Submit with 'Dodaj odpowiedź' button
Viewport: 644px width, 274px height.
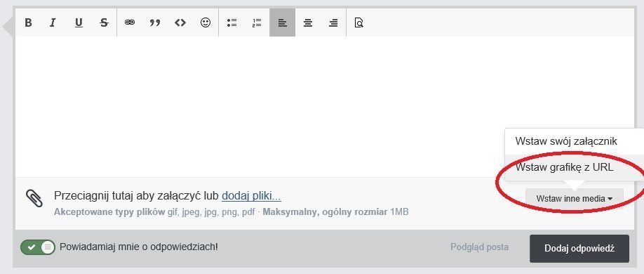tap(579, 249)
